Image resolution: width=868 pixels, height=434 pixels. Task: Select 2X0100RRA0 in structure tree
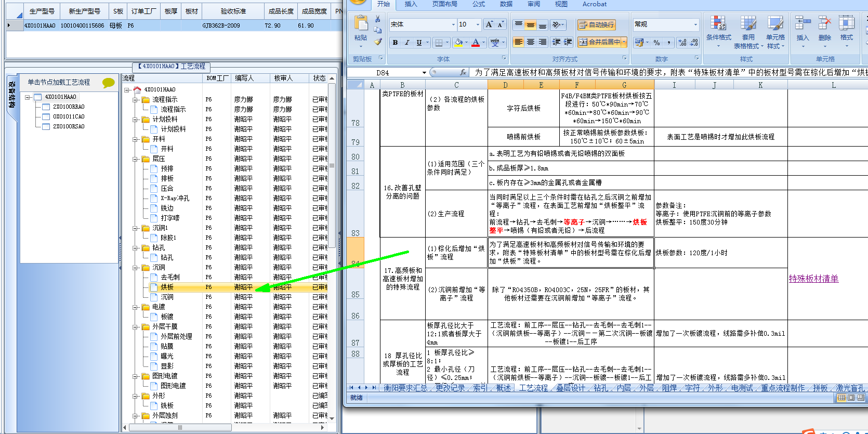[68, 107]
